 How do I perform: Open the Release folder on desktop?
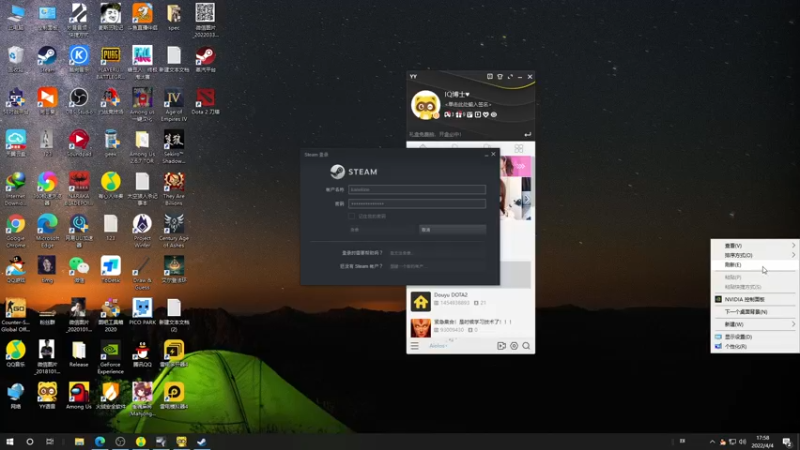click(x=79, y=354)
